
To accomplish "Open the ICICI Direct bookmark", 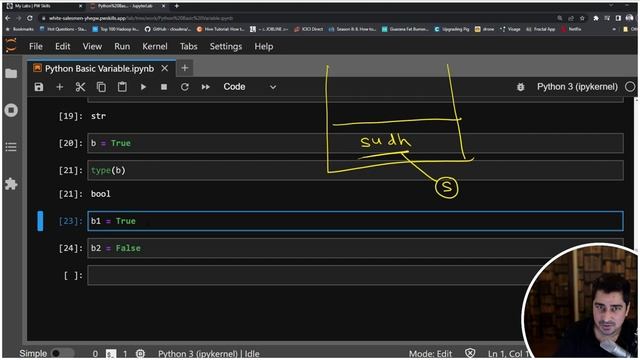I will click(x=309, y=29).
